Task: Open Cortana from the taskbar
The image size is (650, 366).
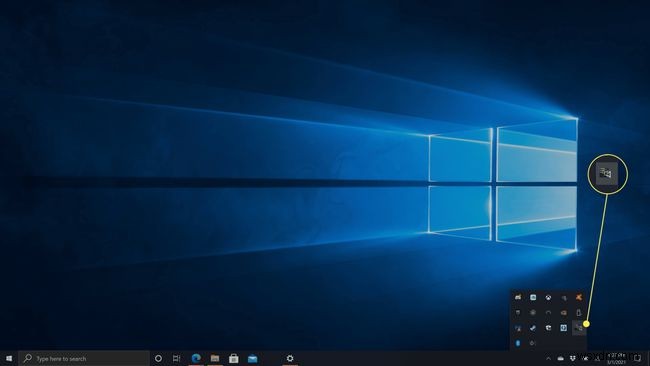Action: coord(158,359)
